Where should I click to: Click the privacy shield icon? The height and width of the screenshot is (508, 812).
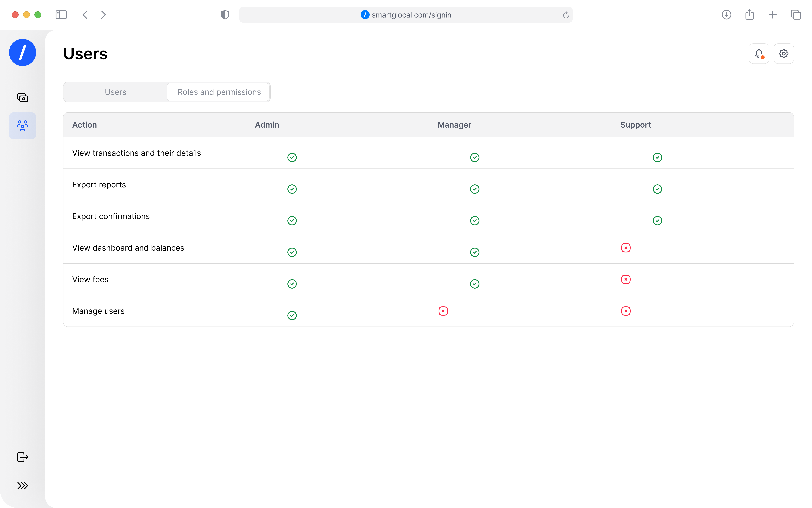[225, 15]
